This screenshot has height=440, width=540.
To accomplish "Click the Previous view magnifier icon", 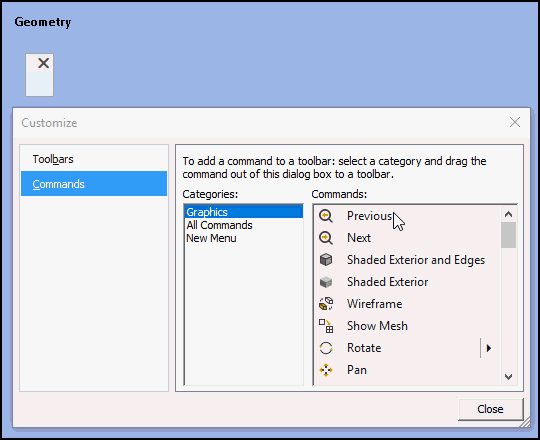I will pyautogui.click(x=325, y=216).
